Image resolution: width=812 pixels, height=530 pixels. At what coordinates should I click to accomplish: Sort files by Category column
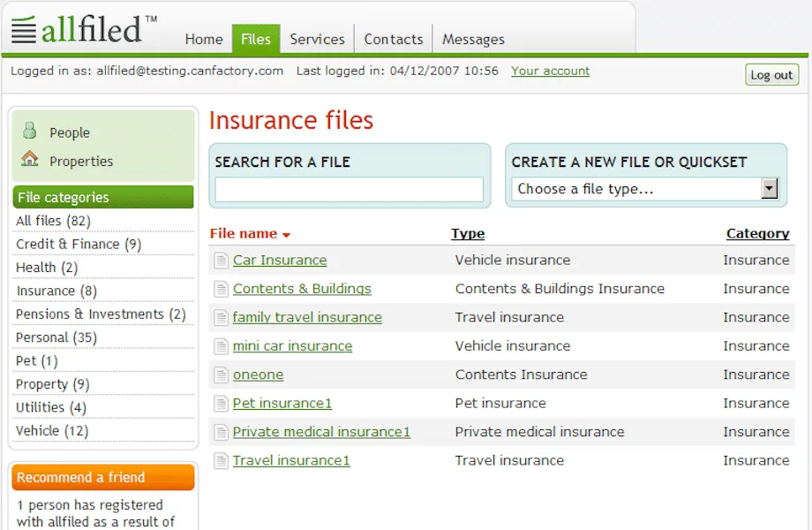click(x=757, y=234)
